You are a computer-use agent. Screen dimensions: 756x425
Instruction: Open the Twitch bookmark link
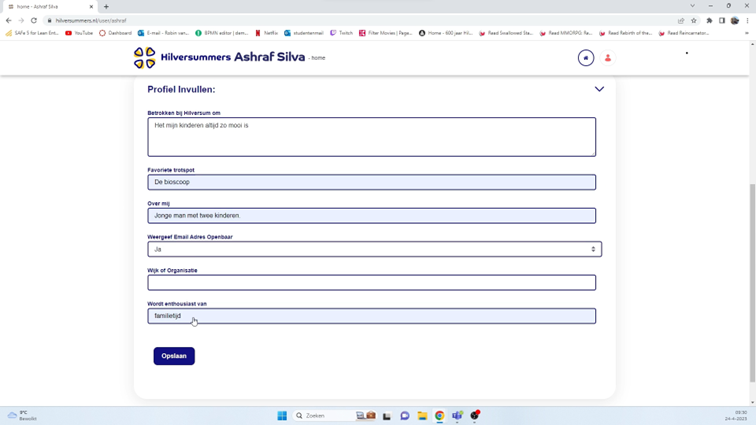341,33
